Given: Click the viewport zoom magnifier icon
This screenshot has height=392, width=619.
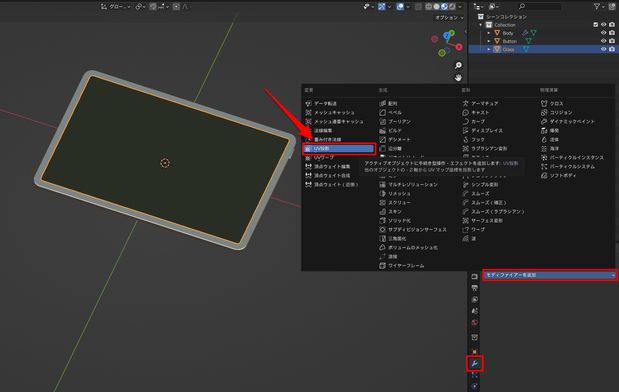Looking at the screenshot, I should pos(458,65).
